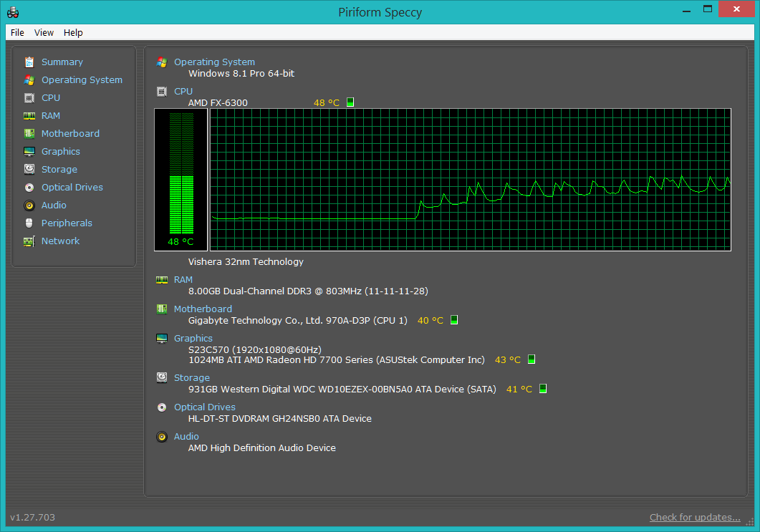Click the HL-DT-ST DVDRAM optical drive line
Screen dimensions: 760x532
click(x=279, y=419)
